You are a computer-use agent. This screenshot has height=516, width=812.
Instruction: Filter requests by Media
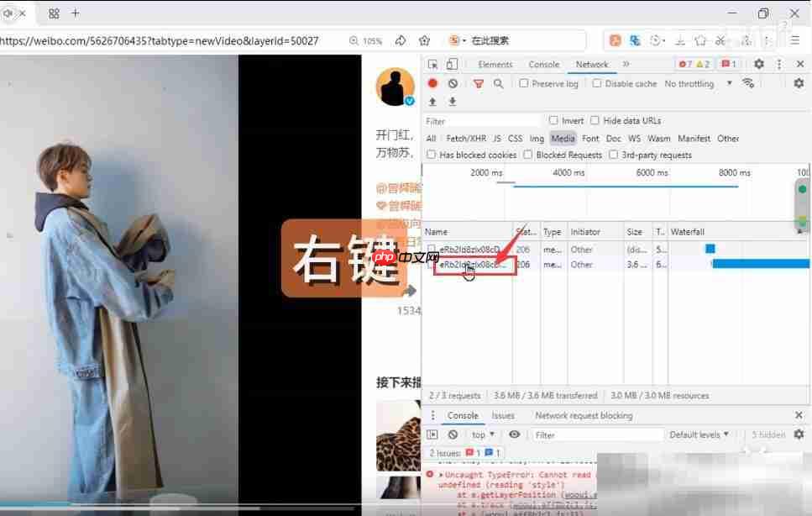click(563, 139)
